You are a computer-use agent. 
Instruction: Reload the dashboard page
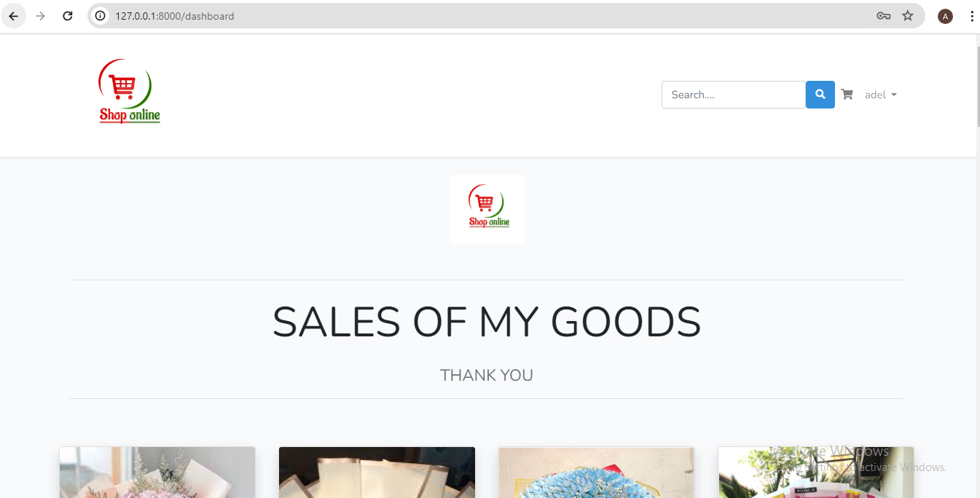pyautogui.click(x=68, y=16)
